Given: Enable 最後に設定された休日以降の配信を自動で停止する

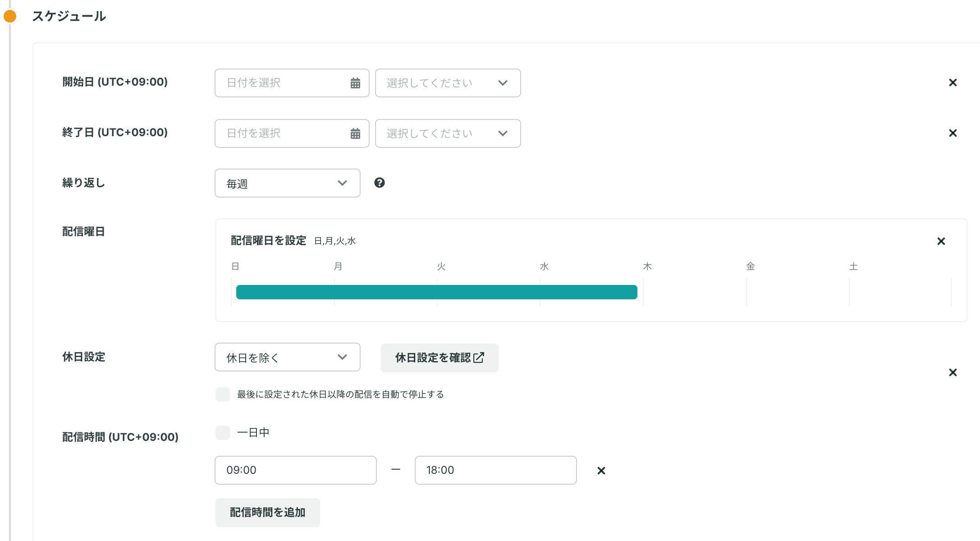Looking at the screenshot, I should click(x=223, y=394).
